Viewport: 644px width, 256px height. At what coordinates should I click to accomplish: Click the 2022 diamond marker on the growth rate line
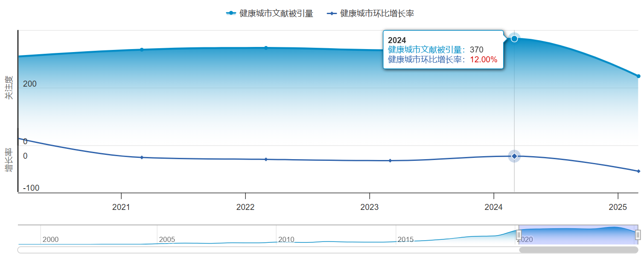pos(266,159)
